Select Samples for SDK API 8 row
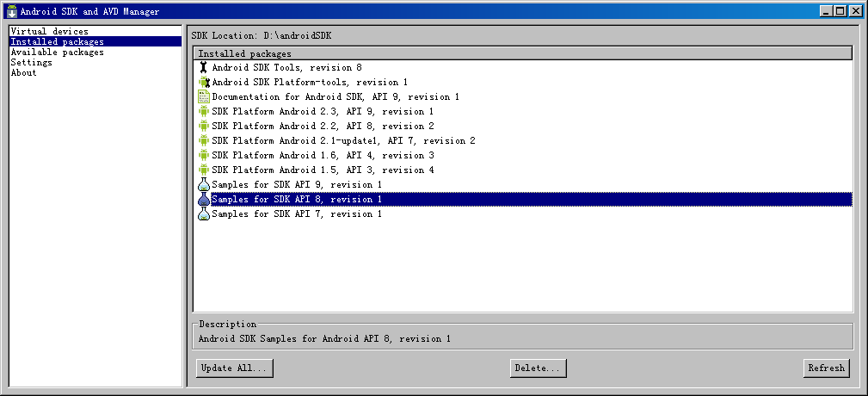This screenshot has height=396, width=868. pos(523,199)
